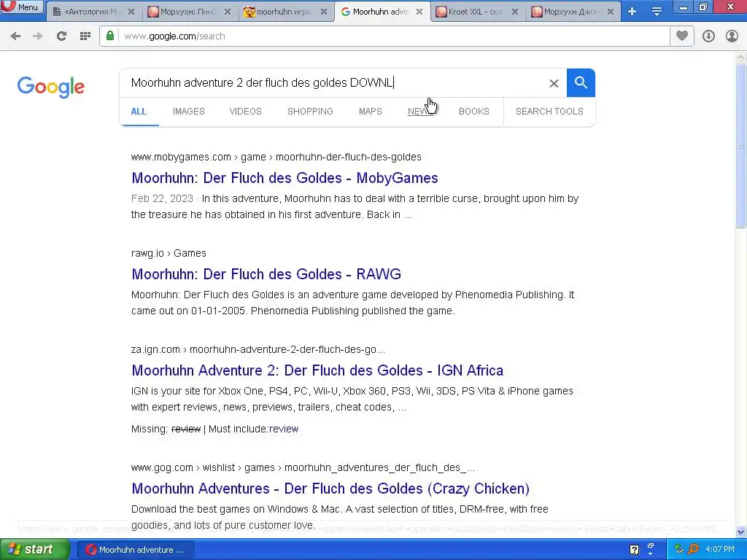Add page to bookmarks with heart icon
This screenshot has width=747, height=560.
[682, 36]
